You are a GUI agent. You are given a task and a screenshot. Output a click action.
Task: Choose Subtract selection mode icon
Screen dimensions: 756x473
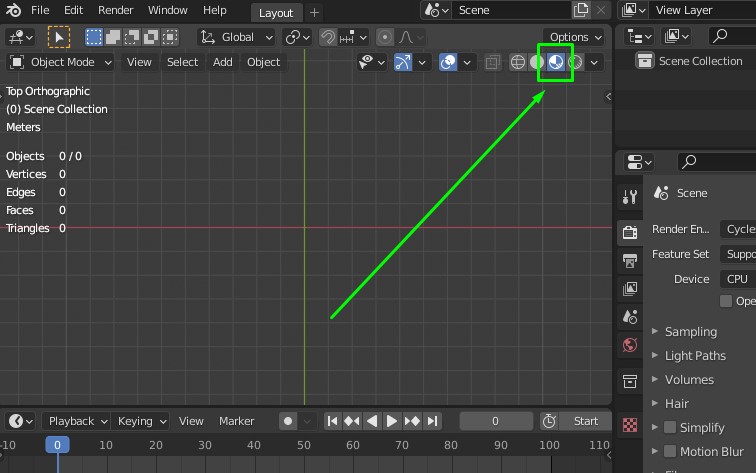[132, 37]
